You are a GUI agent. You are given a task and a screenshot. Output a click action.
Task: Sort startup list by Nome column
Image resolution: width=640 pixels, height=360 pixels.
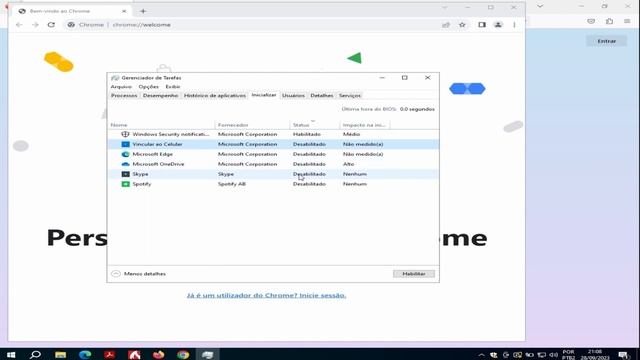(161, 124)
